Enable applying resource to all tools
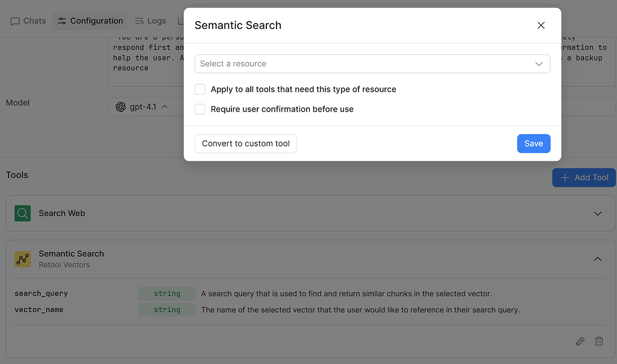The image size is (617, 364). pos(199,89)
